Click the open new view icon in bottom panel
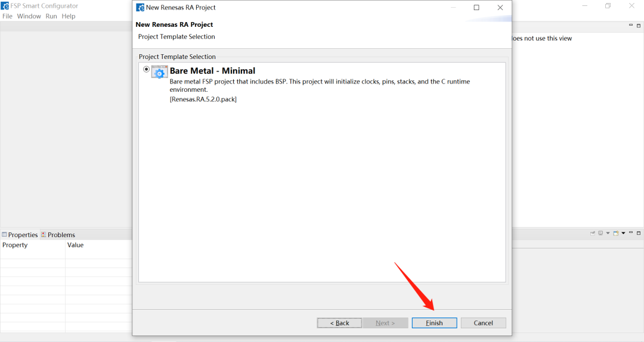The height and width of the screenshot is (342, 644). (x=615, y=233)
